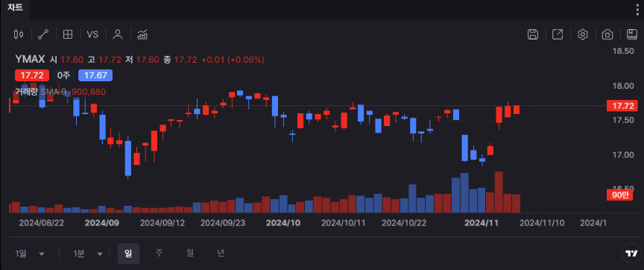Expand the 1분 interval dropdown
The image size is (644, 270).
[x=88, y=254]
